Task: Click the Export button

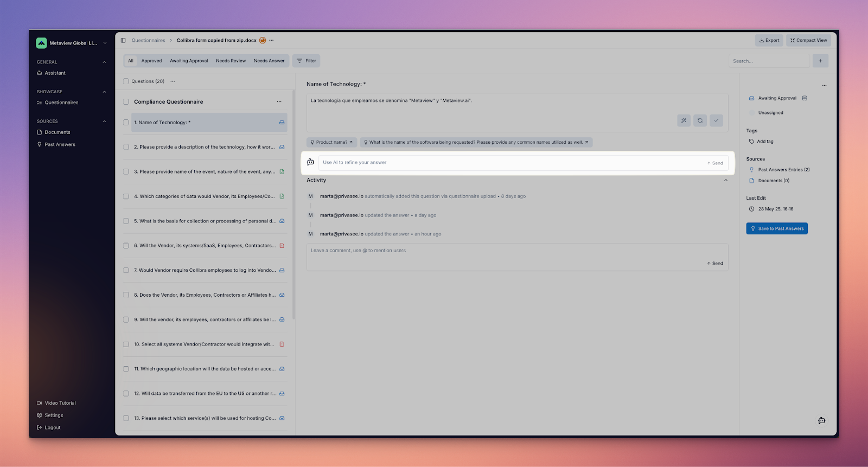Action: coord(769,40)
